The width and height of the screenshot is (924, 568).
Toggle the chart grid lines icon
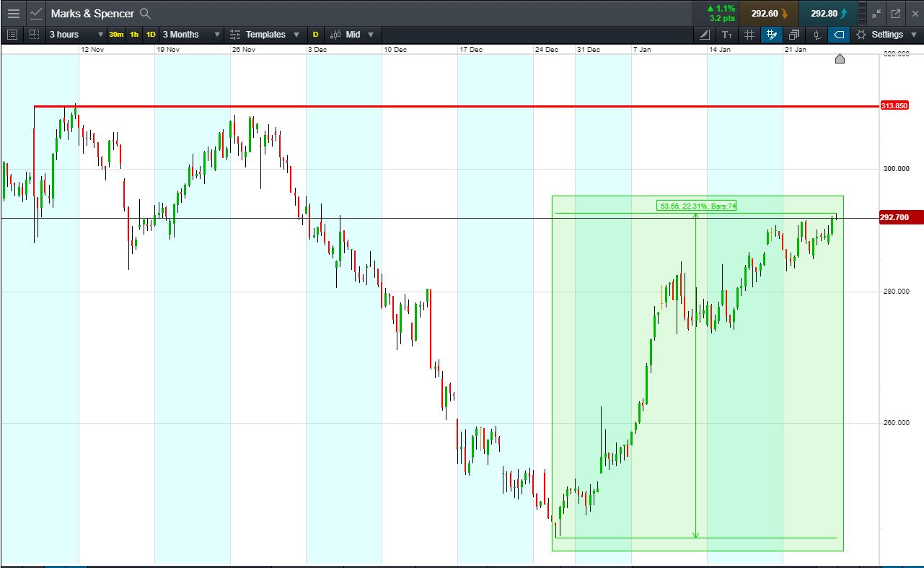[x=749, y=34]
